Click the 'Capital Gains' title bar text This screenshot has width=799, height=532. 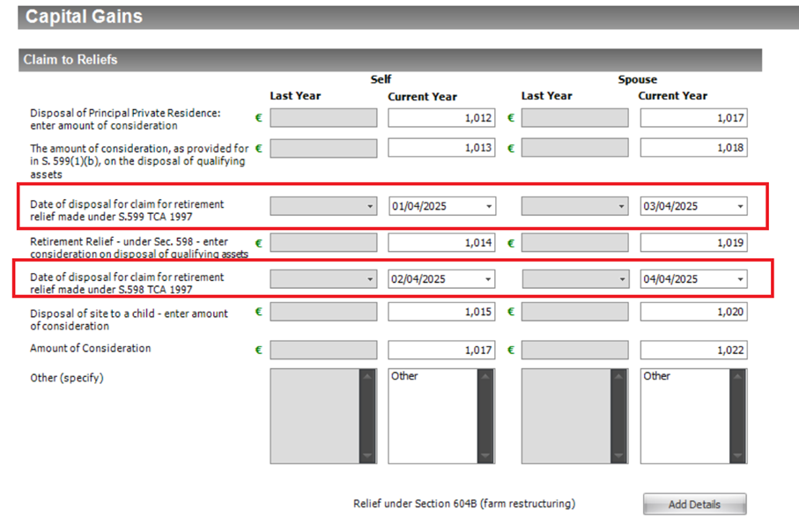tap(84, 17)
